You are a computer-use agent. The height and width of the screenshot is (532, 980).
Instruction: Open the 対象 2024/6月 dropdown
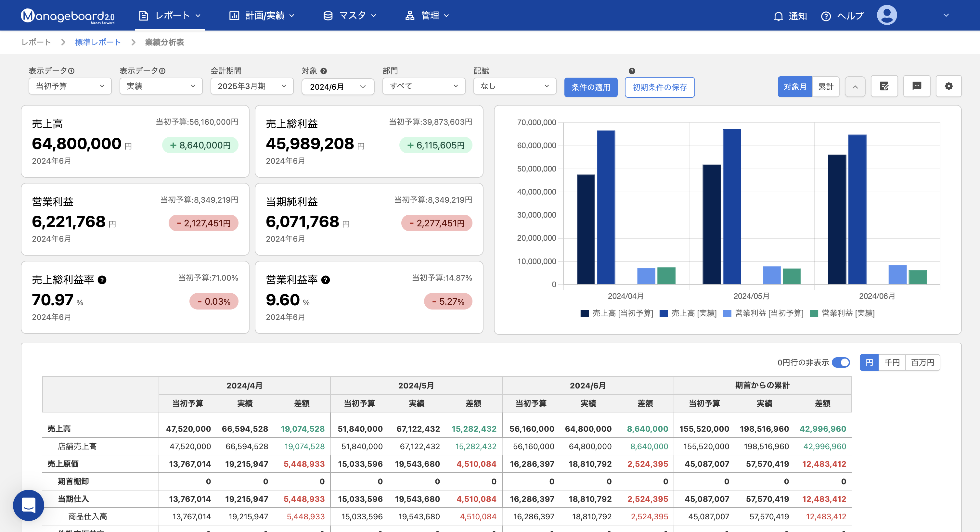(338, 87)
